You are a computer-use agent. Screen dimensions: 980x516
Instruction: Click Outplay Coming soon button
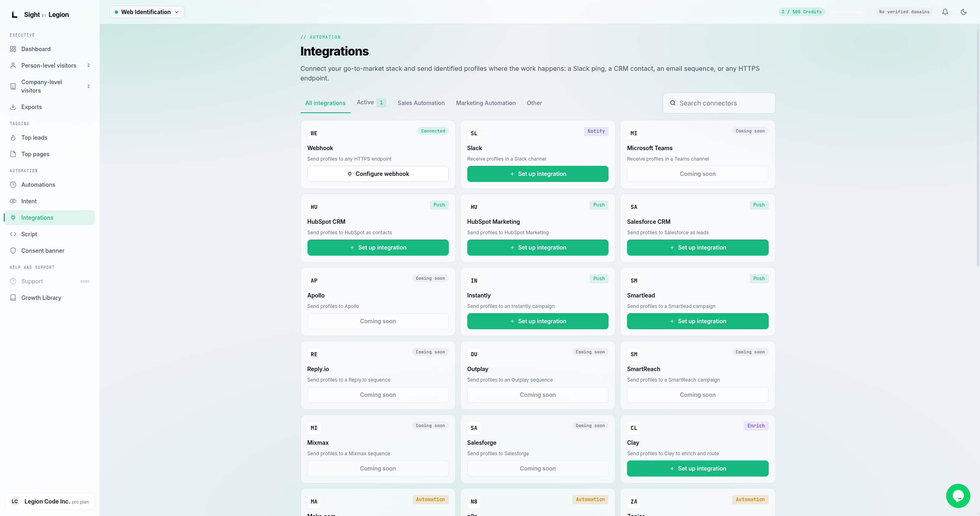[x=538, y=395]
